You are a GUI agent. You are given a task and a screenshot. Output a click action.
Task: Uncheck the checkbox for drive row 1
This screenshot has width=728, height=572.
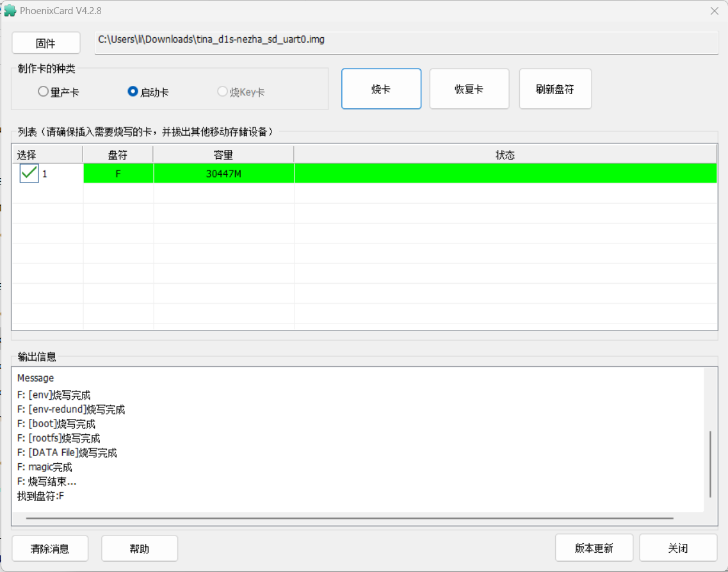point(29,173)
